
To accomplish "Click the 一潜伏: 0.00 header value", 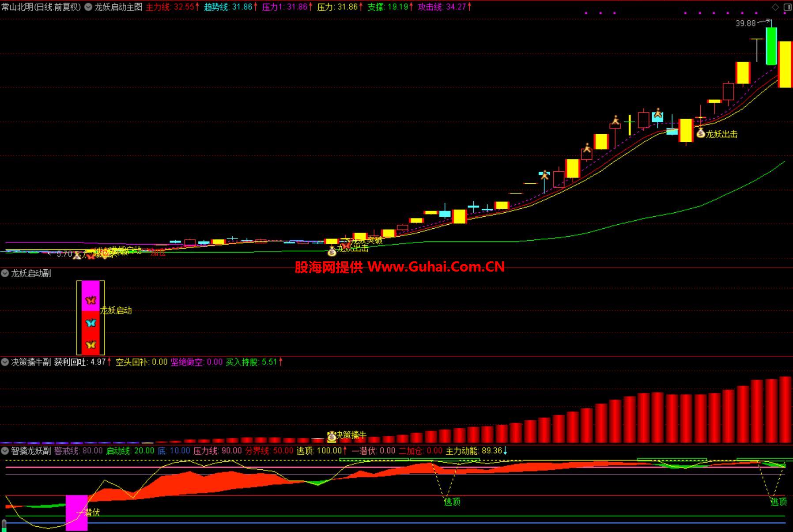I will [374, 451].
